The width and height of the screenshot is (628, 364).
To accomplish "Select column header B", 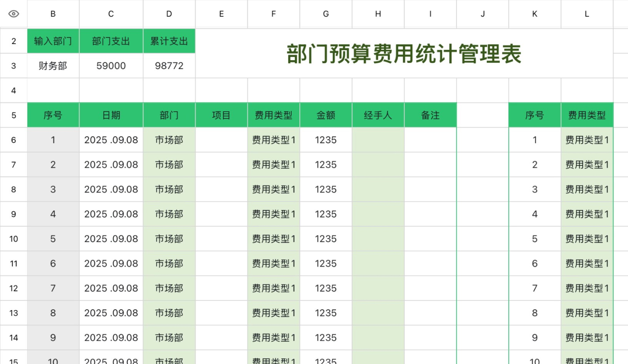I will pyautogui.click(x=53, y=14).
